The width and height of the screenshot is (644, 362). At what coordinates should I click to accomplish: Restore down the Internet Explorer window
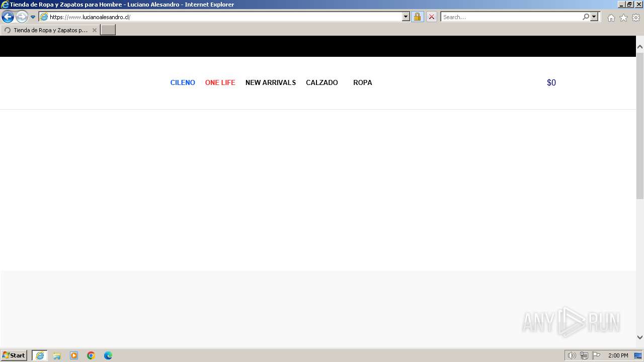pos(629,5)
